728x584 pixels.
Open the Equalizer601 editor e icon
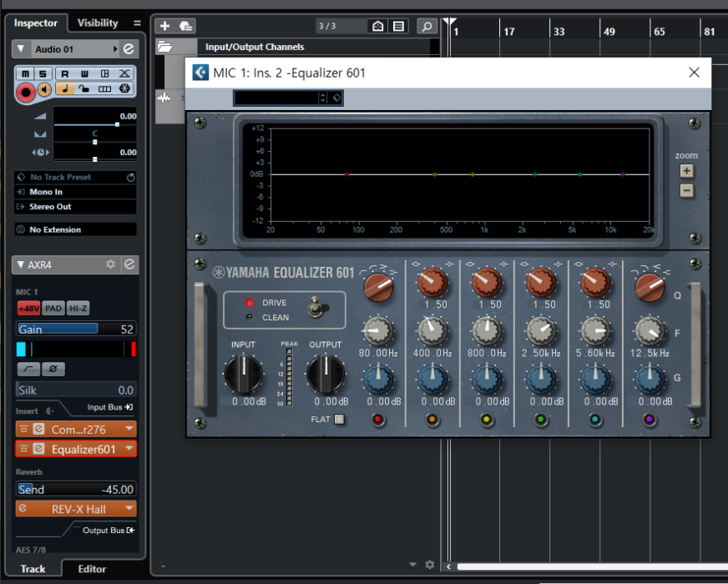coord(39,449)
